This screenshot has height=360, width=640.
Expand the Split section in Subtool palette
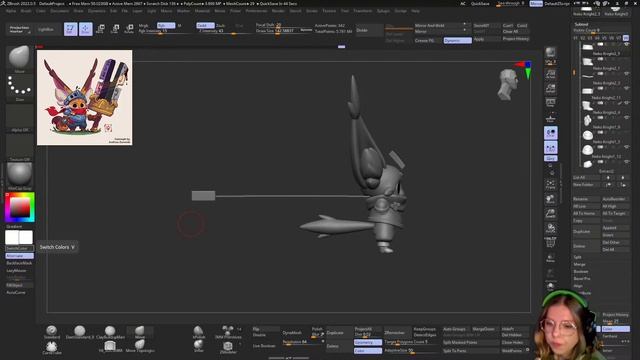tap(578, 257)
